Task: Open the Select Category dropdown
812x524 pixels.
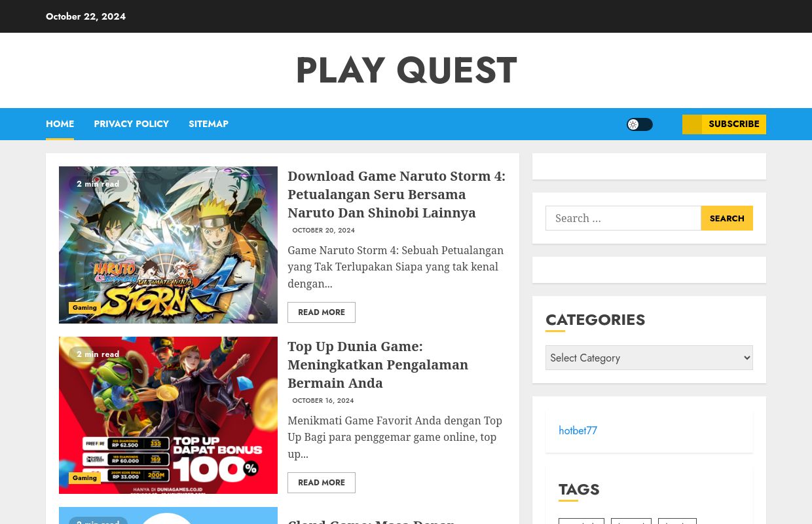Action: tap(649, 358)
